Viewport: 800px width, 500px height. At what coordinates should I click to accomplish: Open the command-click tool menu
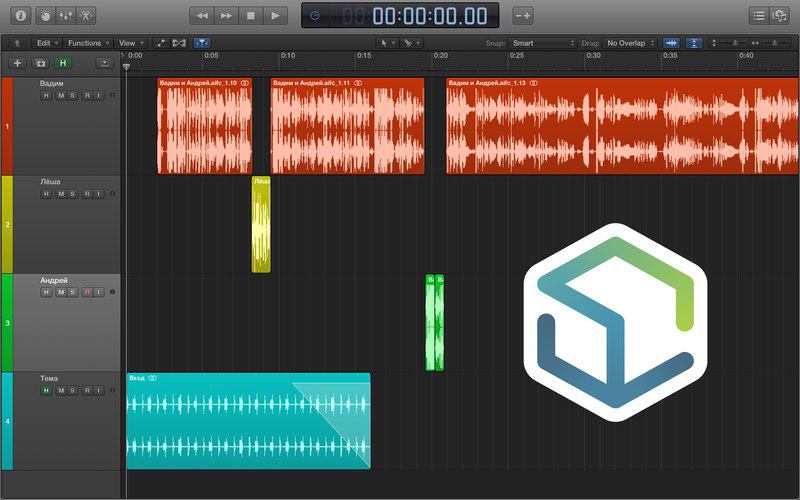pos(411,43)
